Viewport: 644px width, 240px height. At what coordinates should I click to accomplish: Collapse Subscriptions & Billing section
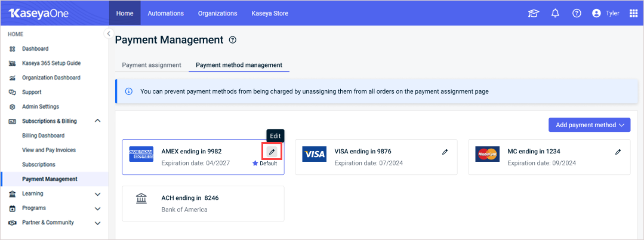(x=97, y=121)
